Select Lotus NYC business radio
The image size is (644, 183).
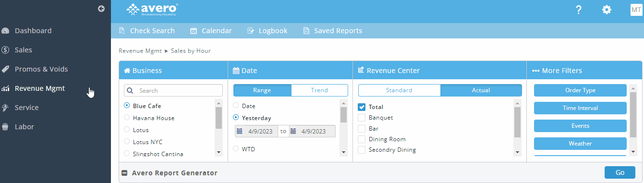click(127, 142)
